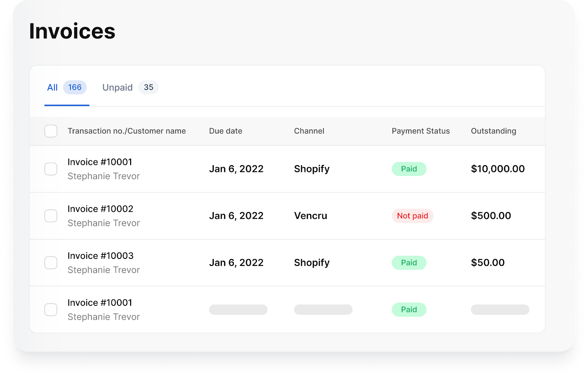The width and height of the screenshot is (588, 377).
Task: Click the $10,000.00 outstanding amount
Action: click(498, 169)
